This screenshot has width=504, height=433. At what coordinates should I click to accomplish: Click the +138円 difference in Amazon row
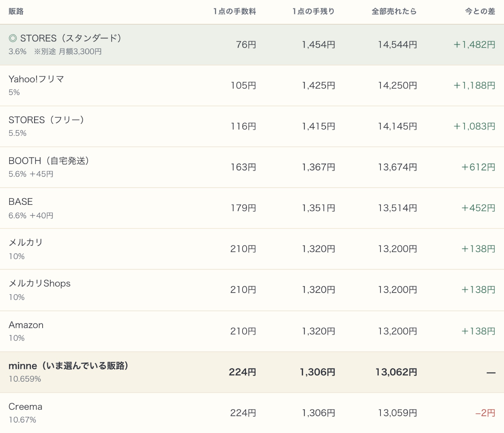[478, 331]
